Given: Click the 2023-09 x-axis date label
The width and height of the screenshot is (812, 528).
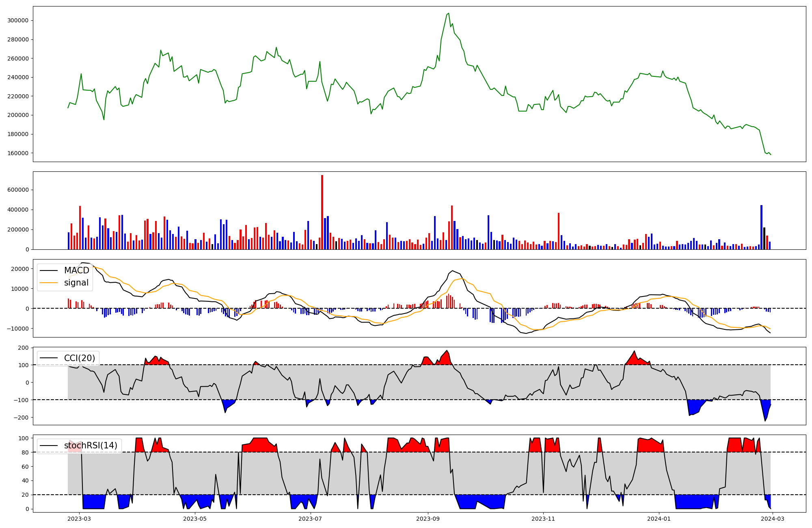Looking at the screenshot, I should click(x=428, y=519).
